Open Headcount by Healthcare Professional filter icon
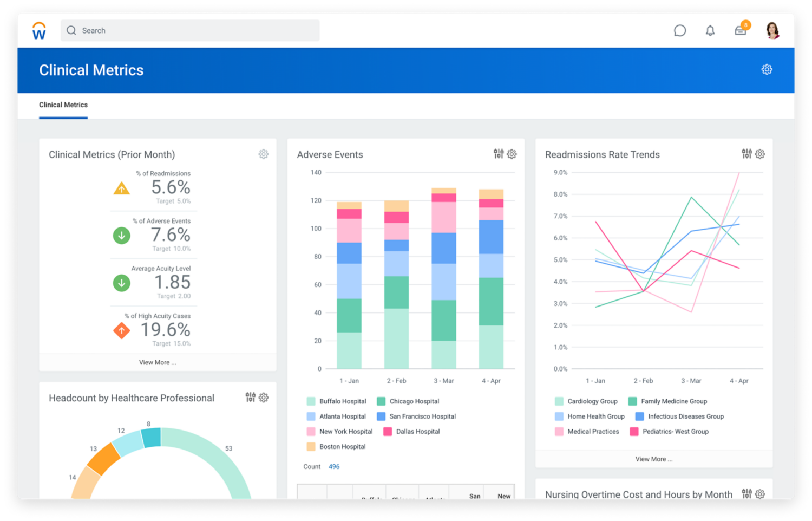The image size is (812, 521). (250, 397)
